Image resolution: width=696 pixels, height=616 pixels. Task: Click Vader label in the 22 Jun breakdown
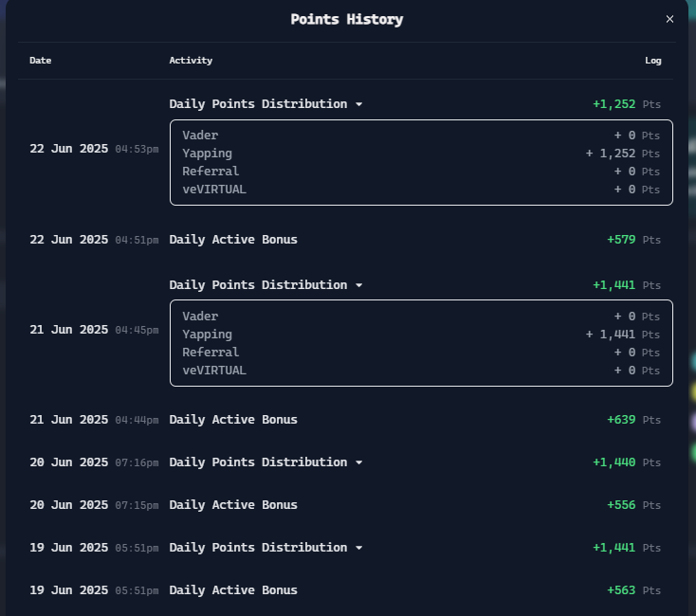(x=200, y=136)
